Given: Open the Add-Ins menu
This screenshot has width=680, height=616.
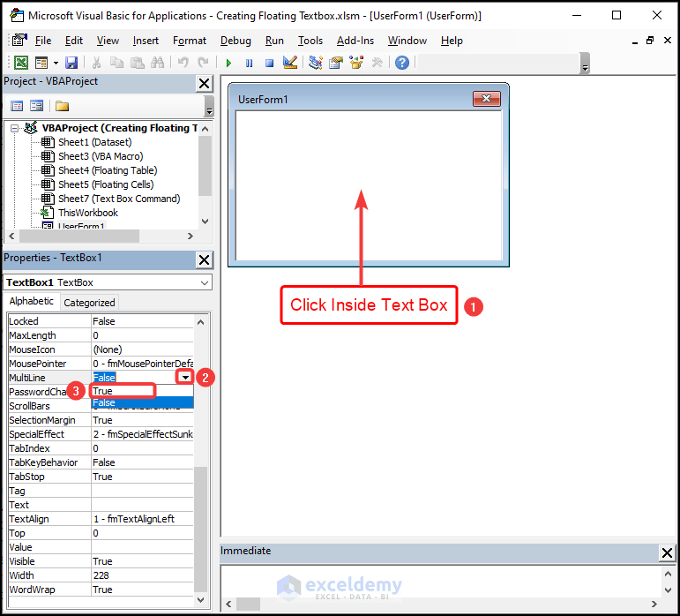Looking at the screenshot, I should (x=355, y=41).
